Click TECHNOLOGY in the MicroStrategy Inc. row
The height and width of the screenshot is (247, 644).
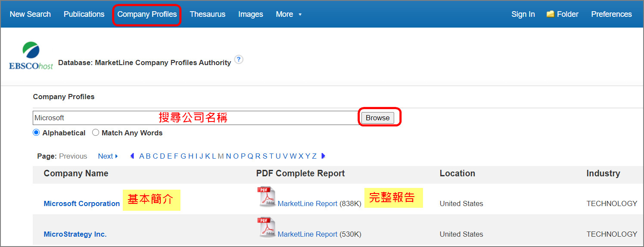612,234
